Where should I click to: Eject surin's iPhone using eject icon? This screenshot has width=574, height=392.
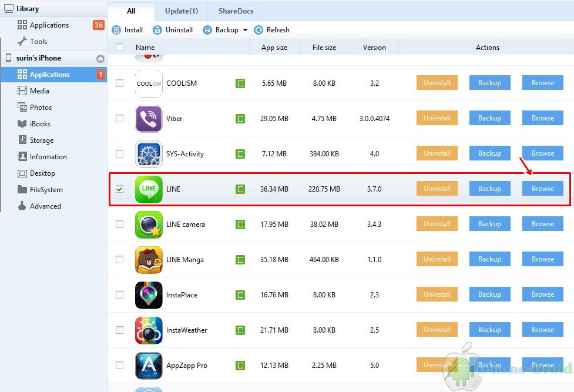(x=100, y=59)
